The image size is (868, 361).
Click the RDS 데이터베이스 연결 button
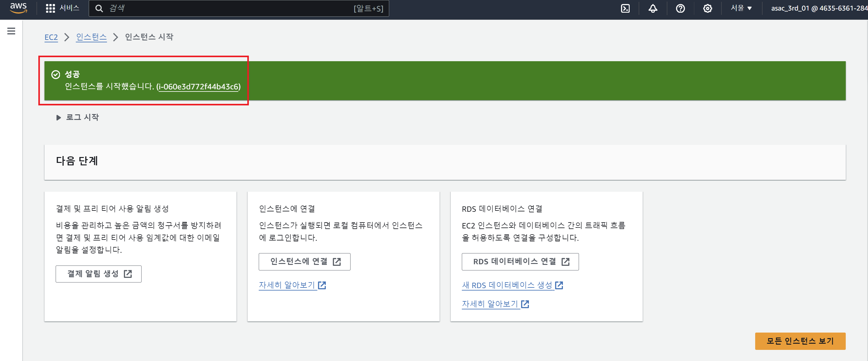pos(520,261)
